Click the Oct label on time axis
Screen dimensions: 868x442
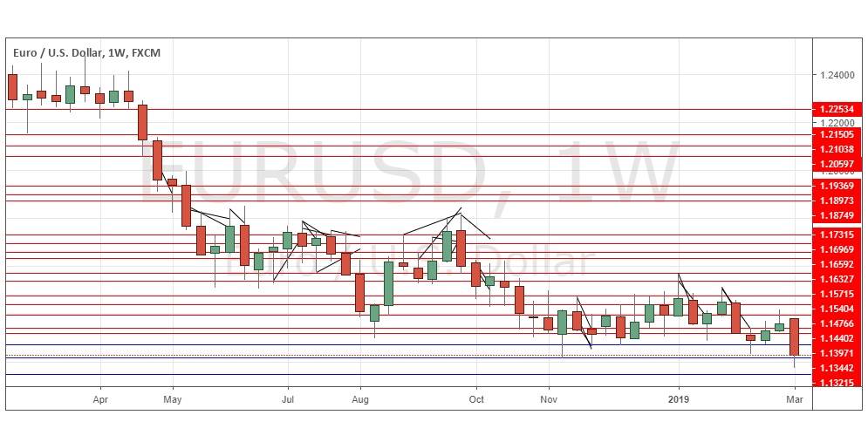tap(476, 399)
